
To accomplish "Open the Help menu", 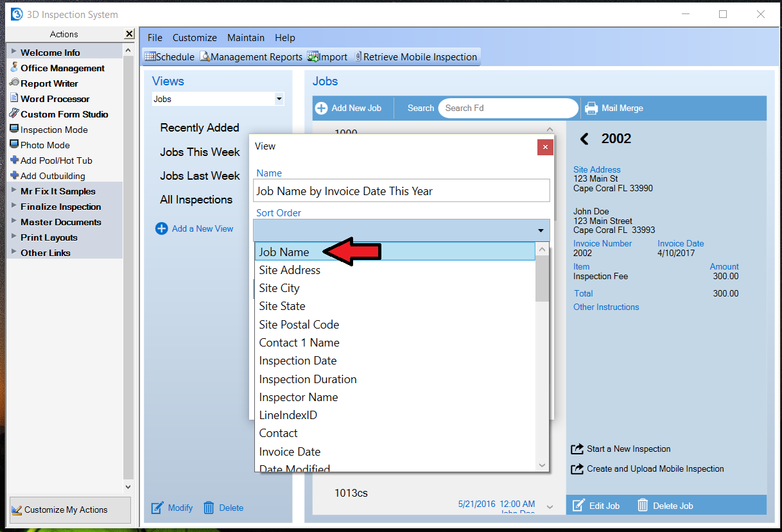I will coord(285,38).
